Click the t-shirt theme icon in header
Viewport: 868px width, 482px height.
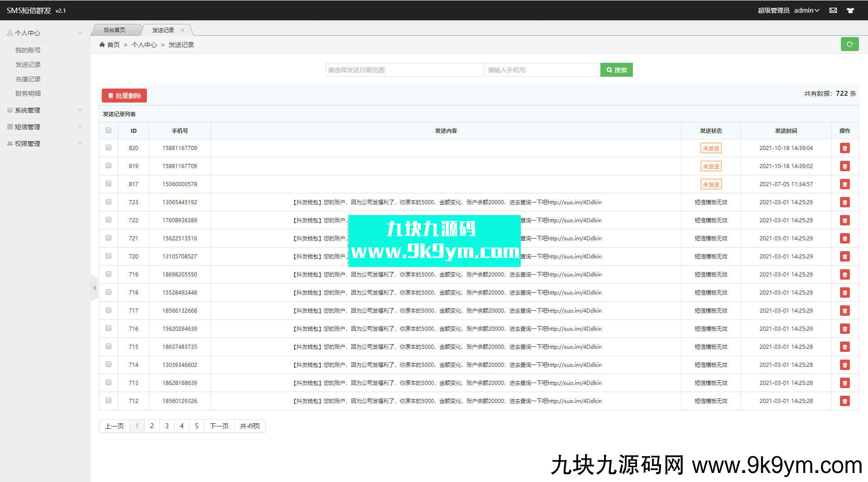point(850,10)
